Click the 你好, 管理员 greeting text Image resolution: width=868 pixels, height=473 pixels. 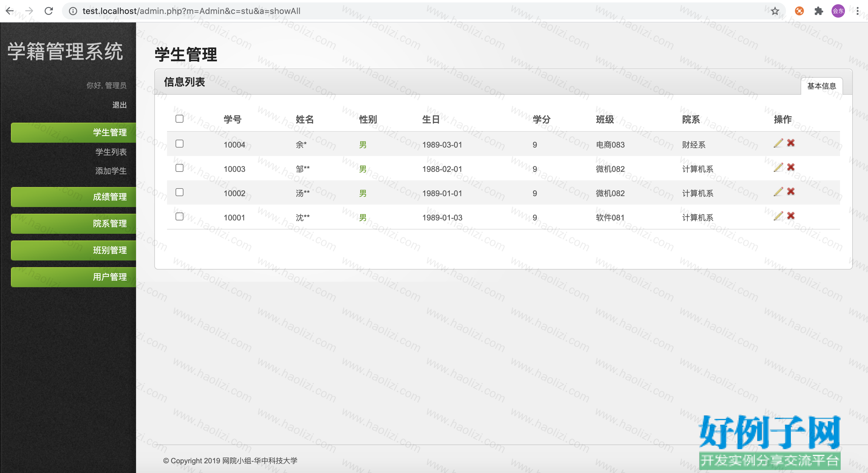click(107, 86)
